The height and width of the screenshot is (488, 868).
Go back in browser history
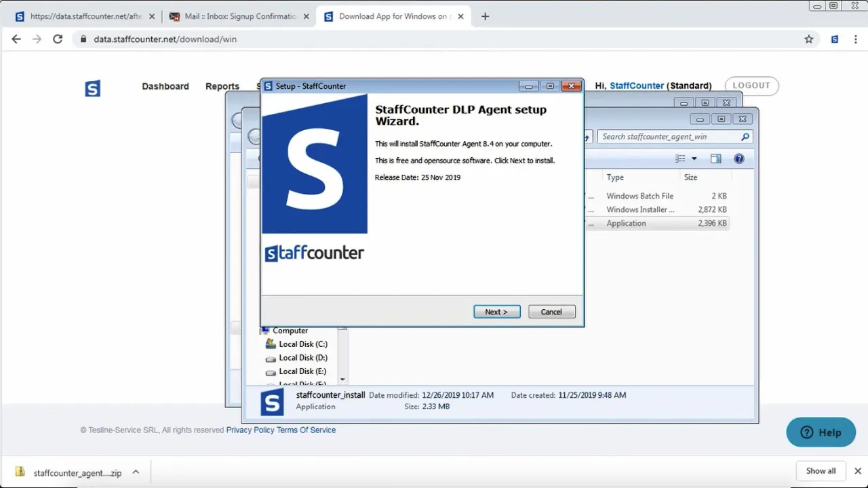coord(16,39)
